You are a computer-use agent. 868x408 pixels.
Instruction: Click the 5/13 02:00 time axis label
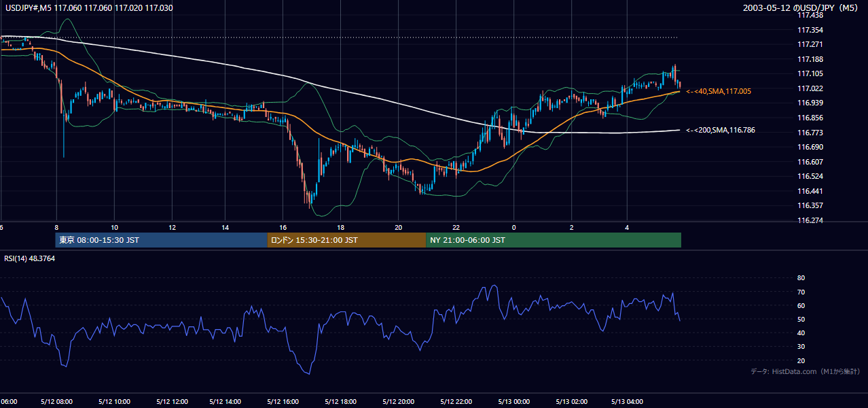571,401
